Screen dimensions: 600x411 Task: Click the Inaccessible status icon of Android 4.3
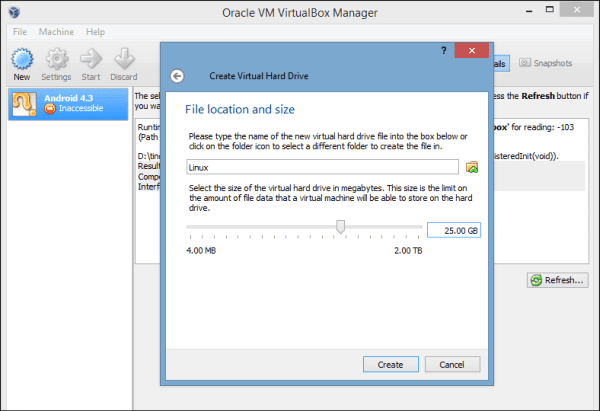pos(50,109)
